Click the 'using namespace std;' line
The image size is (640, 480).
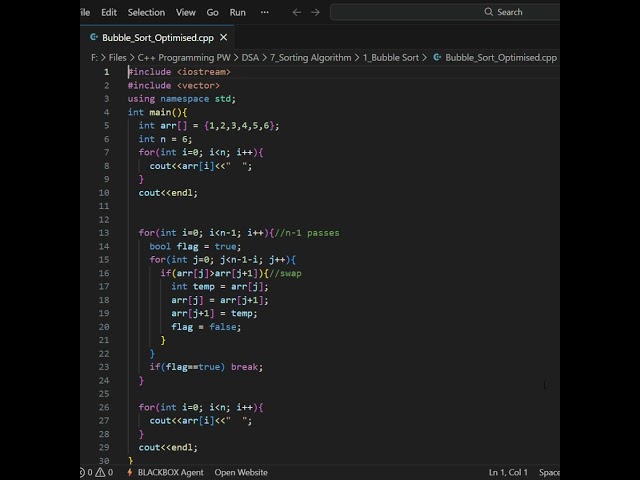click(x=182, y=99)
